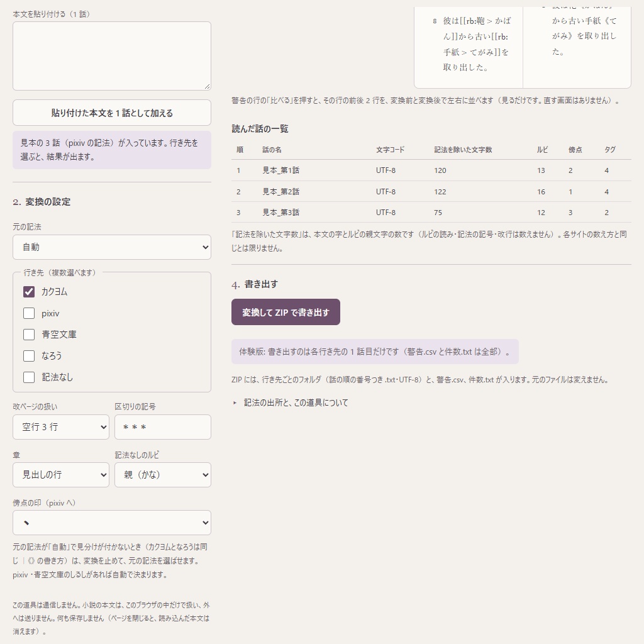Click the 傍点 column header
This screenshot has height=644, width=644.
click(x=575, y=150)
